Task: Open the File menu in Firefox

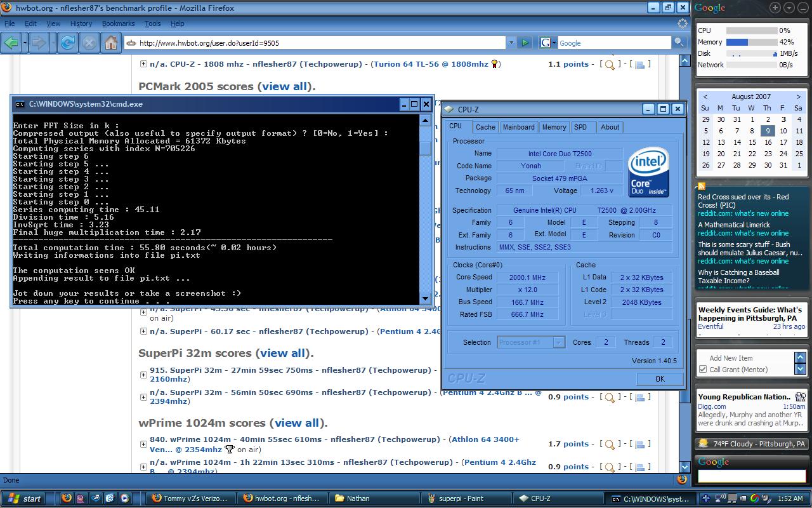Action: click(x=10, y=23)
